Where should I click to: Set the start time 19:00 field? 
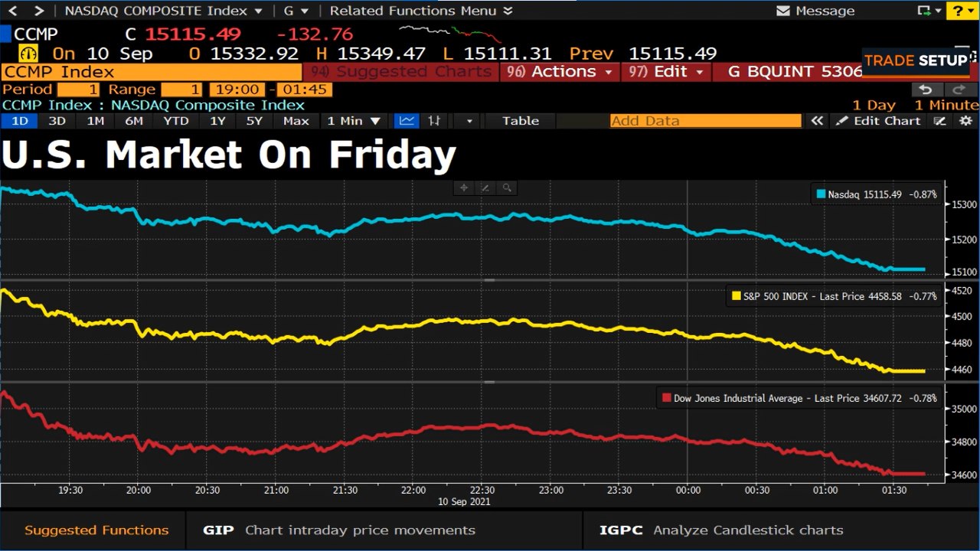tap(239, 90)
